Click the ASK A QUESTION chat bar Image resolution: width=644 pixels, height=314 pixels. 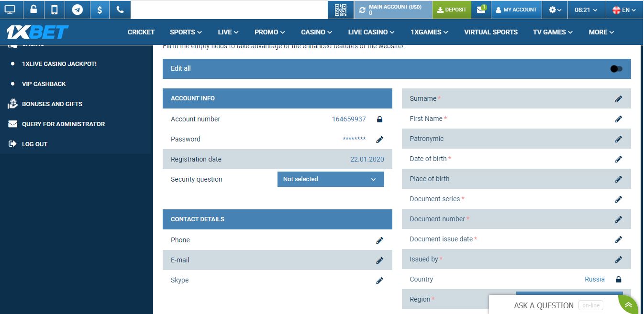pyautogui.click(x=554, y=305)
